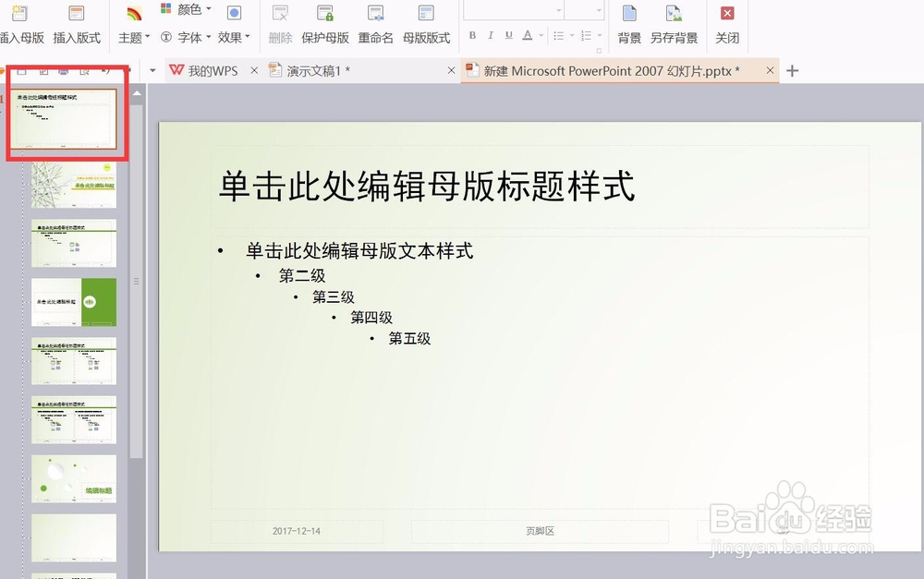Select the layout thumbnail with green side block
Screen dimensions: 924x579
coord(74,302)
